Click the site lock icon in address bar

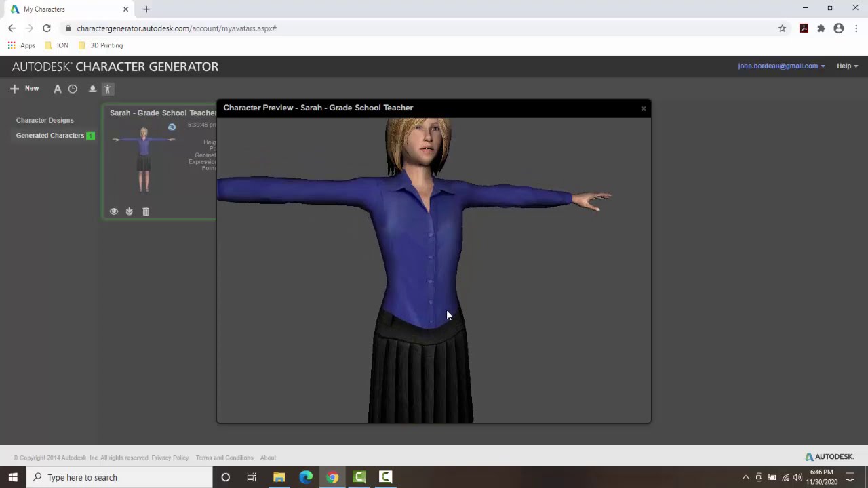(68, 28)
